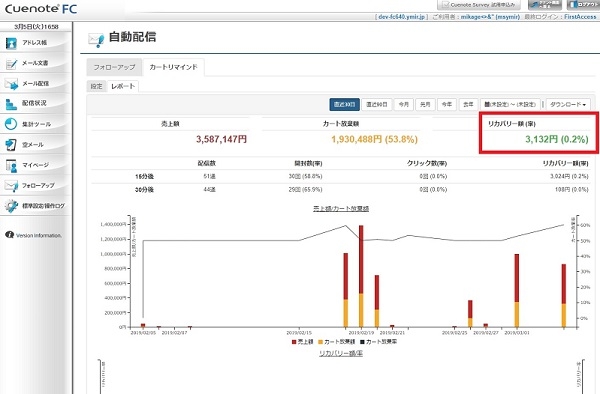600x394 pixels.
Task: Open the フォローアップ follow-up sidebar icon
Action: coord(11,186)
